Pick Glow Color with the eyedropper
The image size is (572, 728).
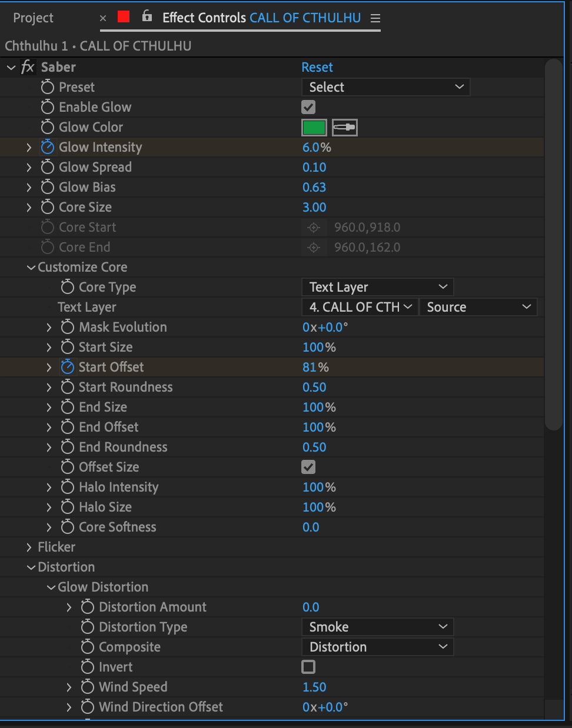coord(345,127)
